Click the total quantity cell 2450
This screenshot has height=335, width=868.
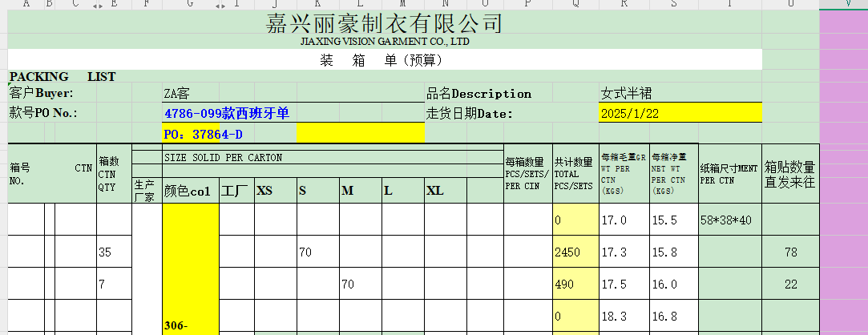pyautogui.click(x=575, y=252)
